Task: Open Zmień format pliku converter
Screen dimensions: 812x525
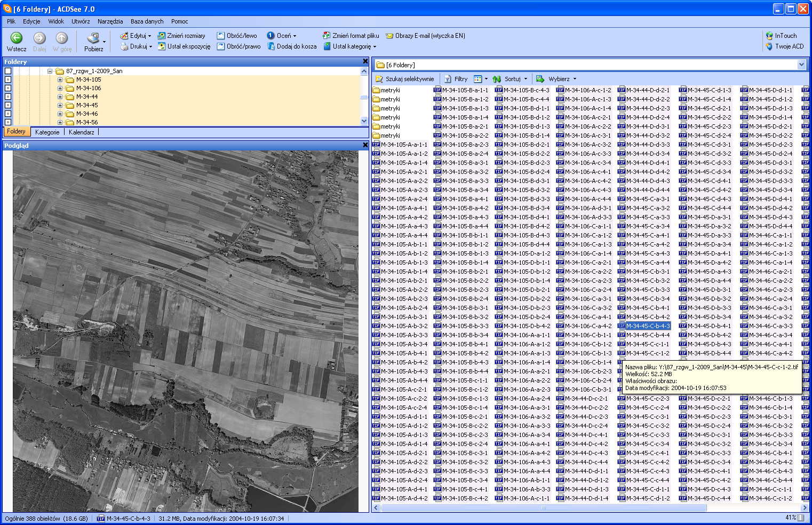Action: coord(351,36)
